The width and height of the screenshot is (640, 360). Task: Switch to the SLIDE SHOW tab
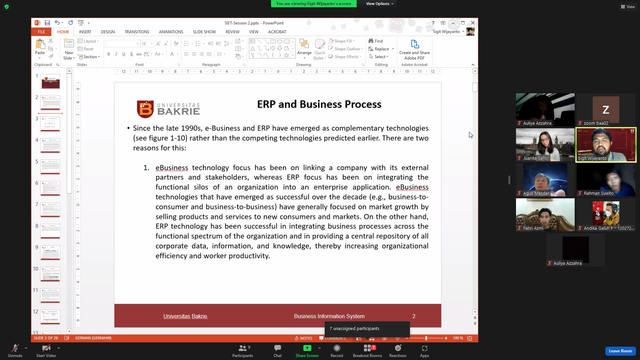[204, 31]
